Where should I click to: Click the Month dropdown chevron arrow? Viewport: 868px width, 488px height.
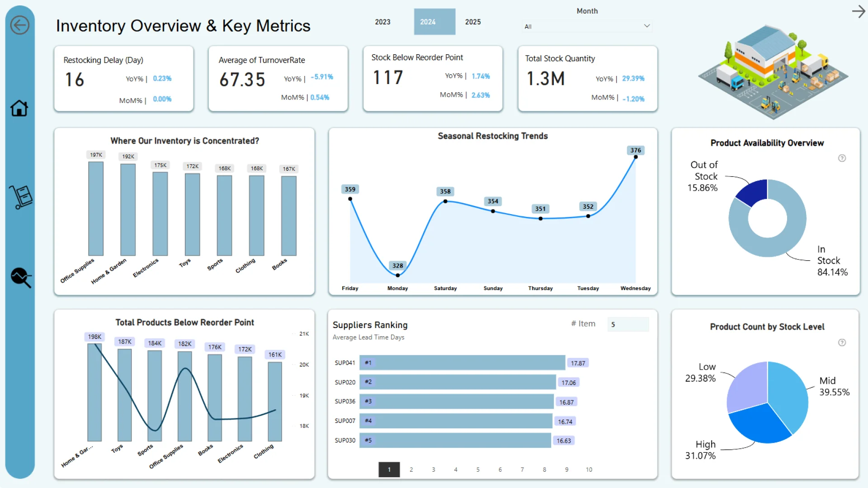pyautogui.click(x=647, y=26)
